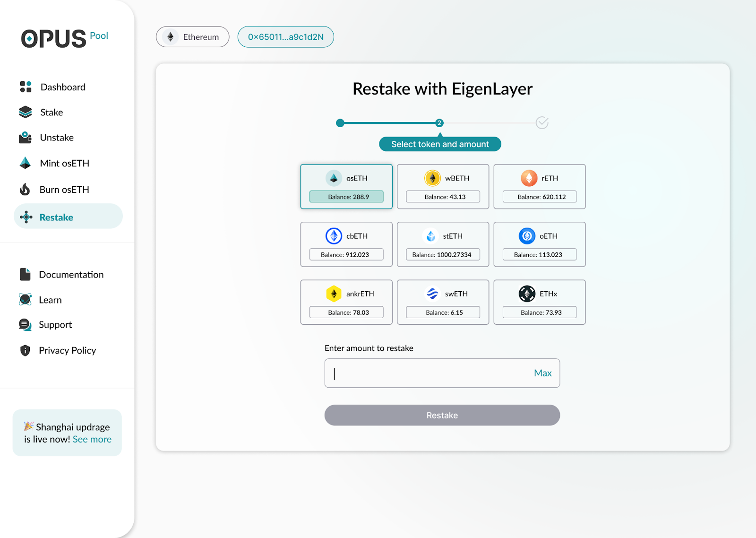Click the Stake layers icon in sidebar
Screen dimensions: 756x538
pos(25,112)
